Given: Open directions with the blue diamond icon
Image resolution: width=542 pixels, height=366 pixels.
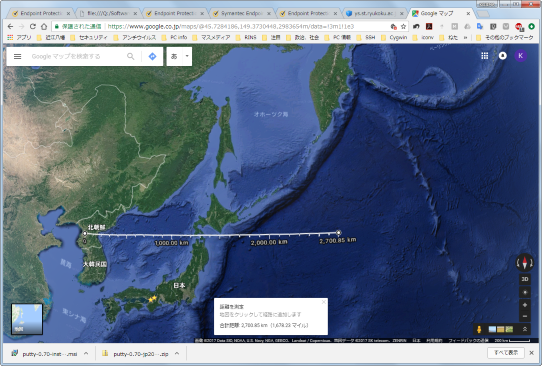Looking at the screenshot, I should tap(152, 56).
